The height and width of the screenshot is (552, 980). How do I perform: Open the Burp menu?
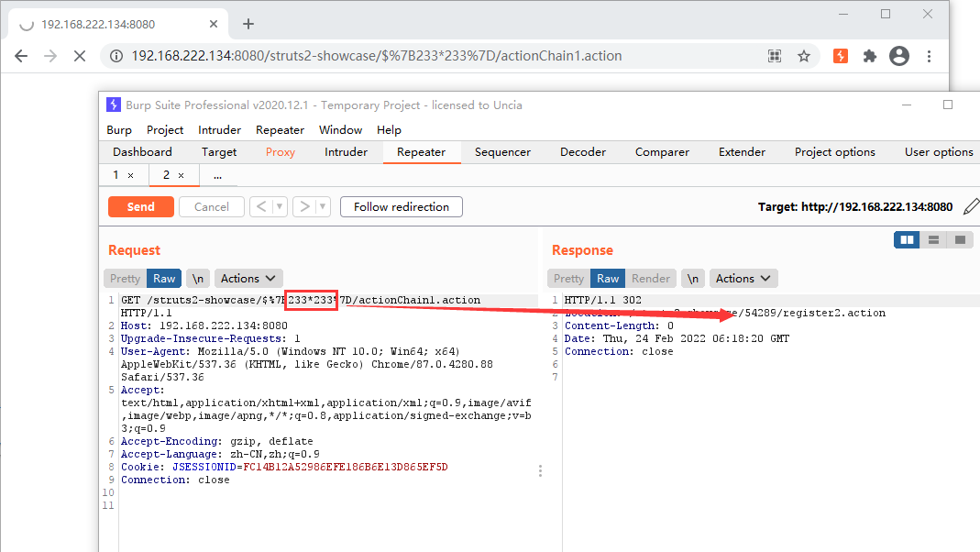point(119,130)
